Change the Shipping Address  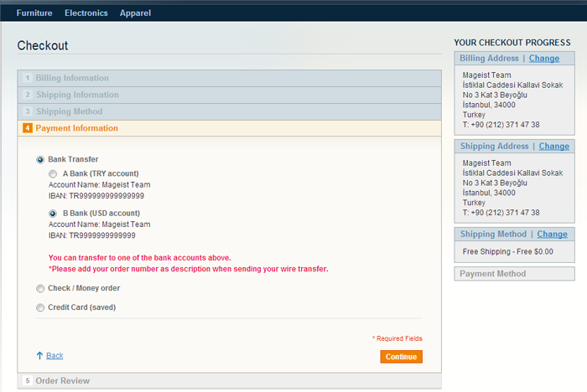click(554, 147)
